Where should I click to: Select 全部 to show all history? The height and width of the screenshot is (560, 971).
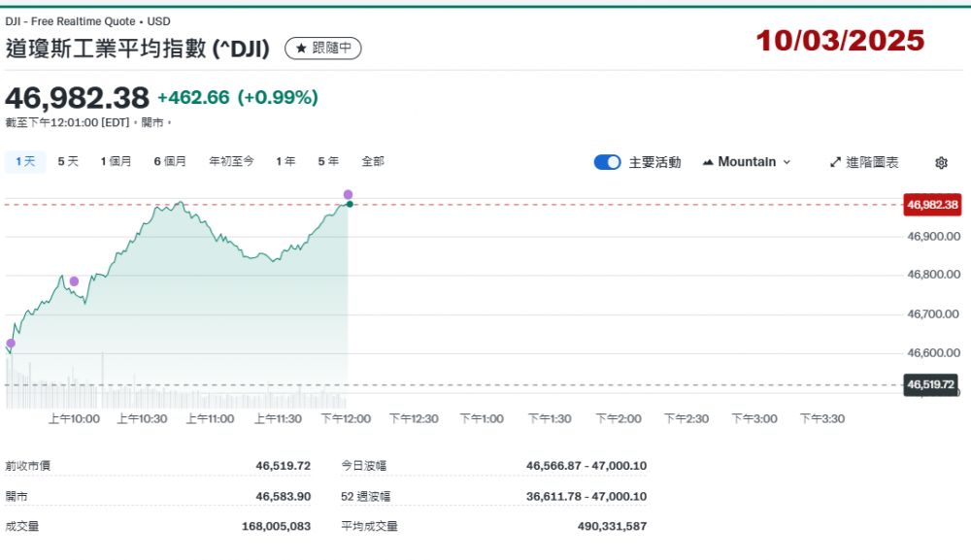[373, 162]
